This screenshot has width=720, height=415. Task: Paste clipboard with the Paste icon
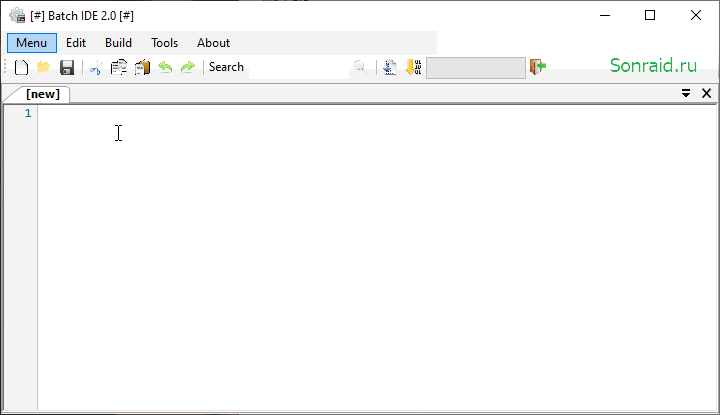(x=142, y=67)
